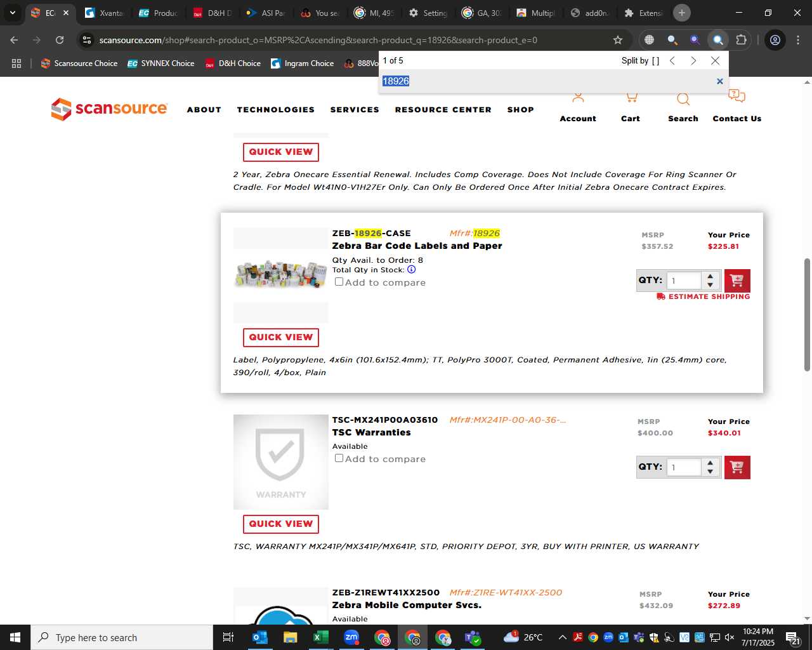Click the page vertical scrollbar thumb
Screen dimensions: 812x650
807,315
